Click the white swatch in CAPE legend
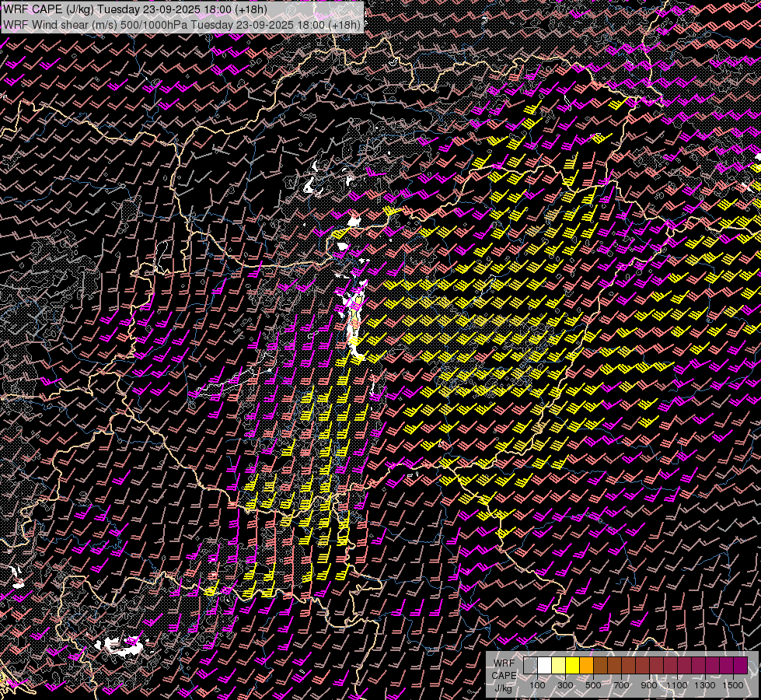Image resolution: width=761 pixels, height=700 pixels. click(x=544, y=666)
